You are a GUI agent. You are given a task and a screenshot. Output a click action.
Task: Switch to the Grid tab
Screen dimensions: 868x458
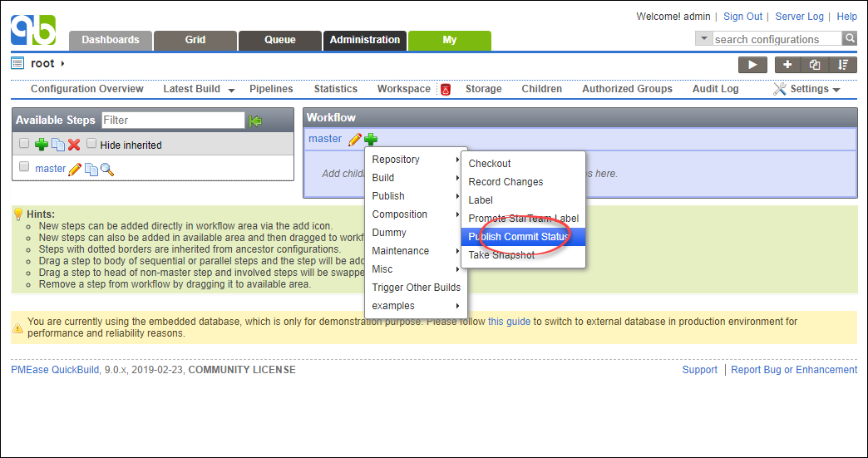(x=195, y=41)
